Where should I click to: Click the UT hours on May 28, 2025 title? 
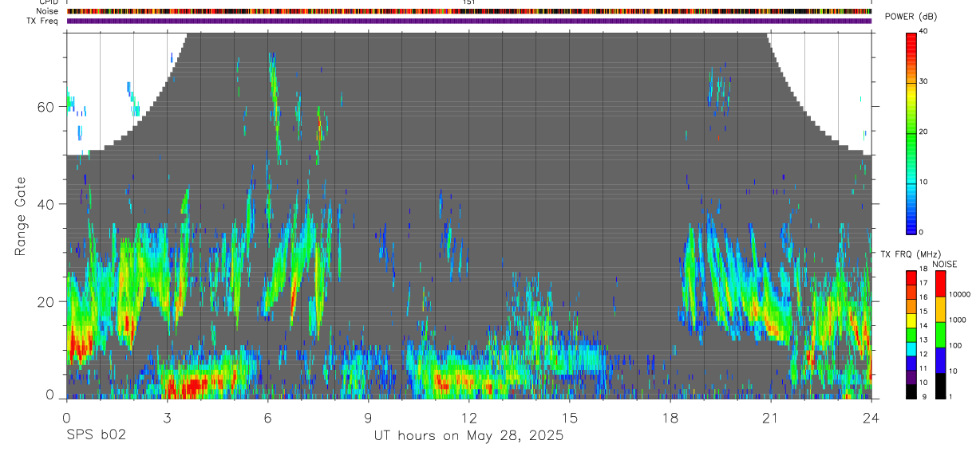468,436
